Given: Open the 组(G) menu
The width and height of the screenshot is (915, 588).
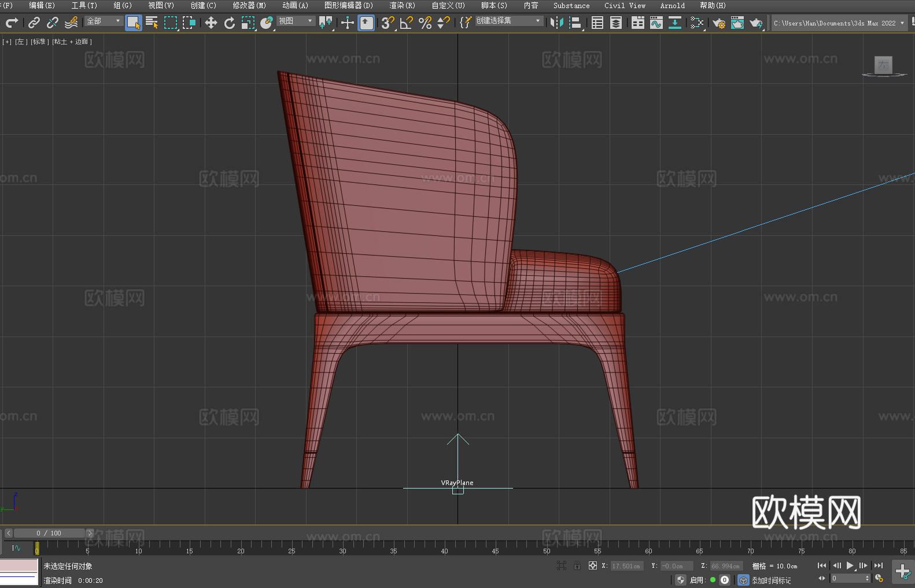Looking at the screenshot, I should pyautogui.click(x=123, y=5).
